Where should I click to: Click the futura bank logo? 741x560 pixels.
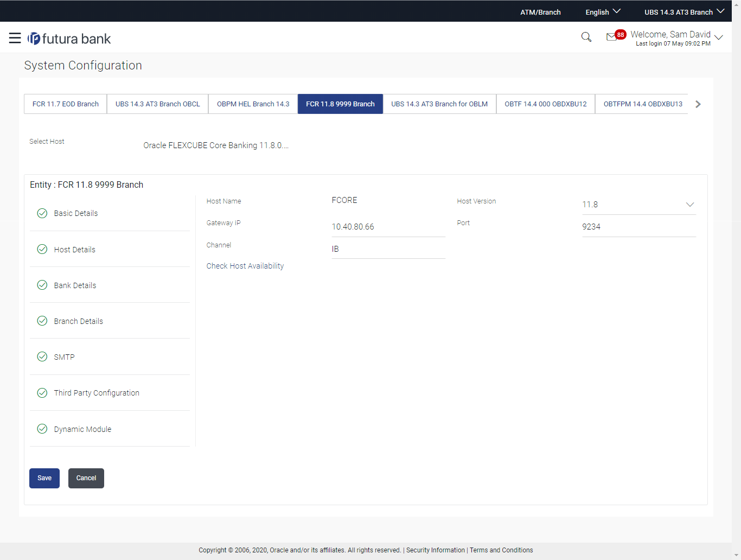tap(69, 39)
